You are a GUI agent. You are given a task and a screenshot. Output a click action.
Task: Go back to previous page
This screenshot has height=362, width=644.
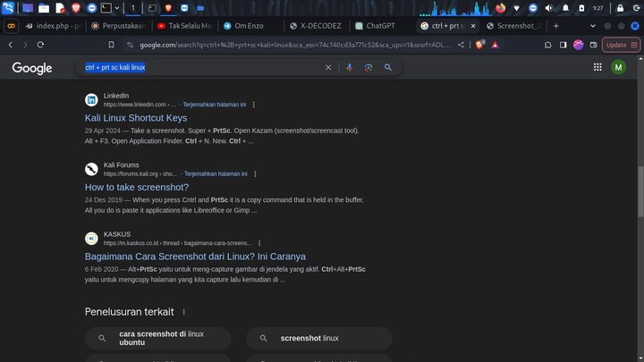(11, 45)
